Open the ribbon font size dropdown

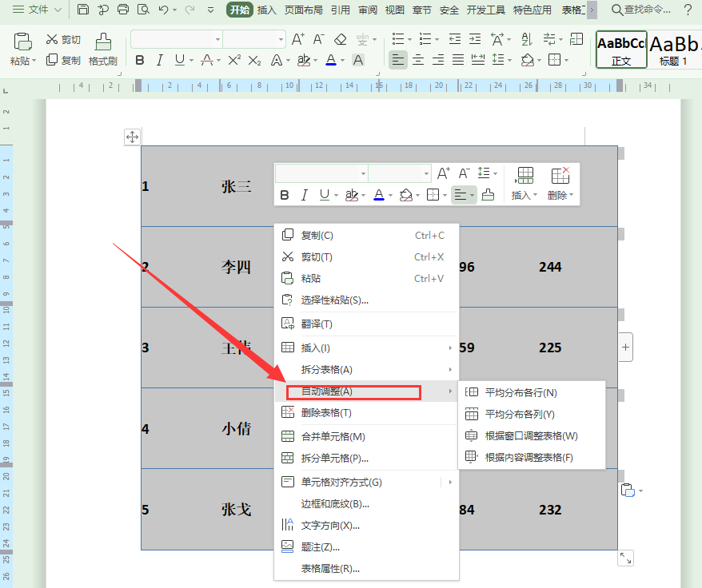281,39
